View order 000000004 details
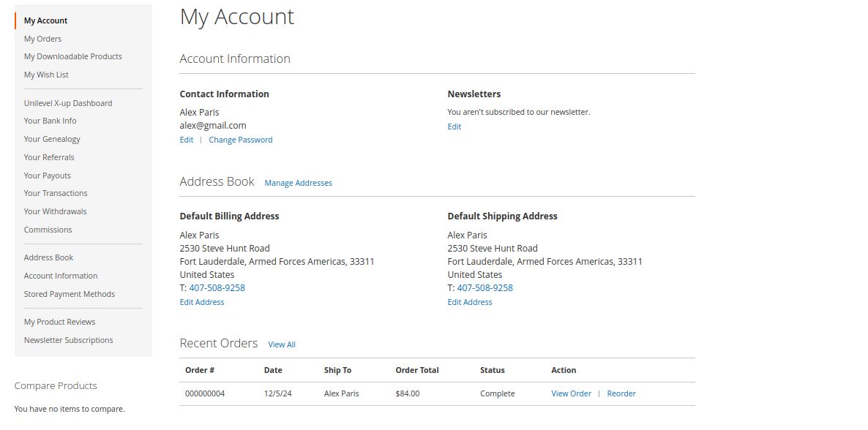 point(571,393)
